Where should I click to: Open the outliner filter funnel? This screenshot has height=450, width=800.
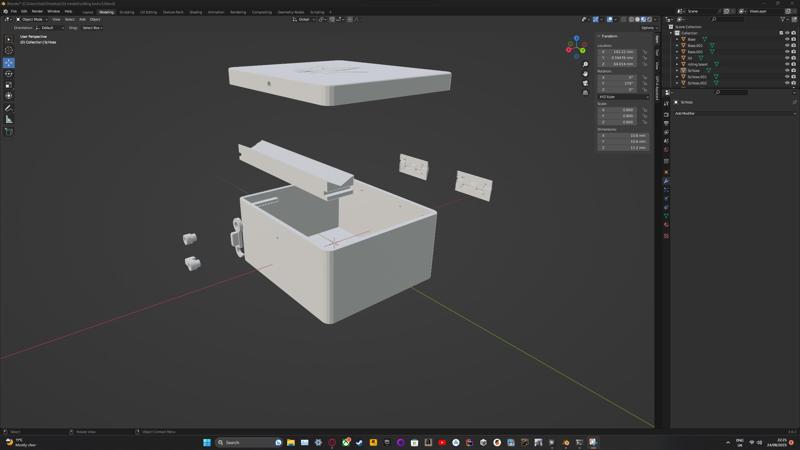[783, 19]
